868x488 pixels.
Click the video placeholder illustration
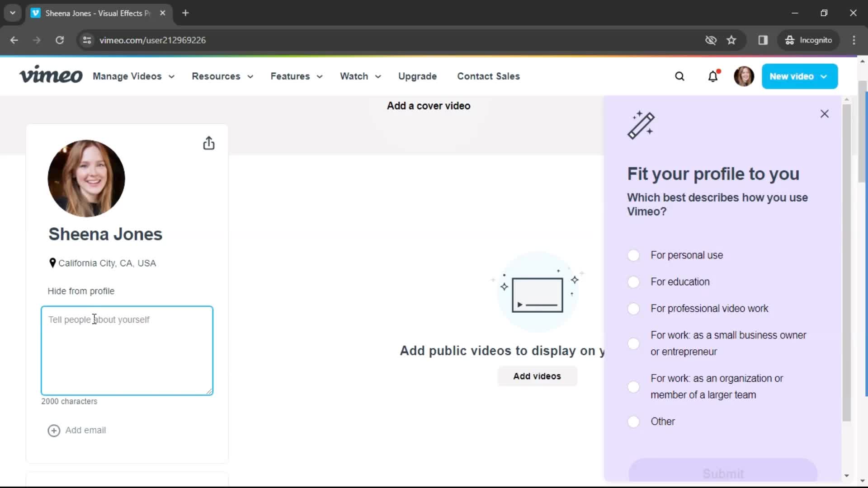coord(537,292)
